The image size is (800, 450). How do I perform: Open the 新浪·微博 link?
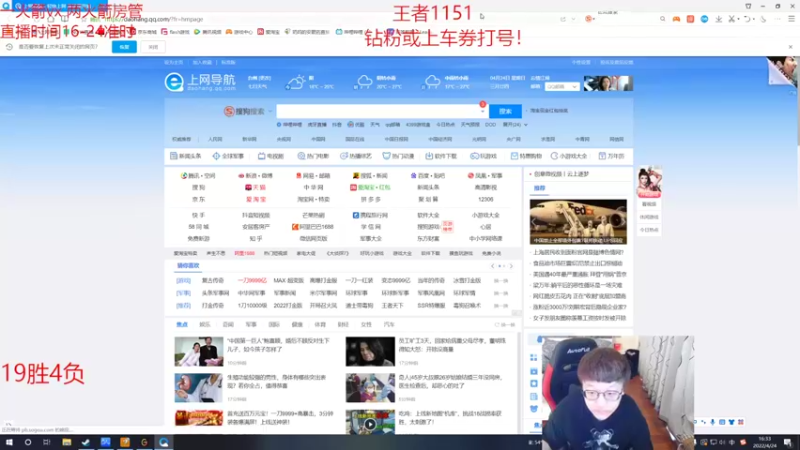click(256, 176)
